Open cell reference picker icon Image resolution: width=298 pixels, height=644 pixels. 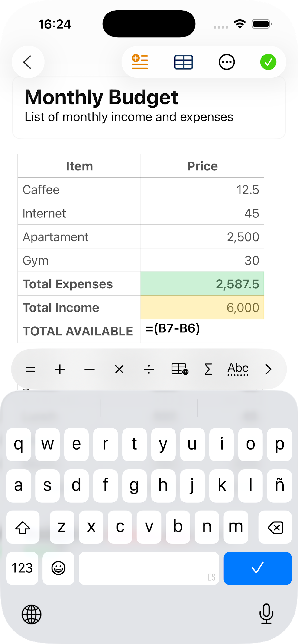179,369
